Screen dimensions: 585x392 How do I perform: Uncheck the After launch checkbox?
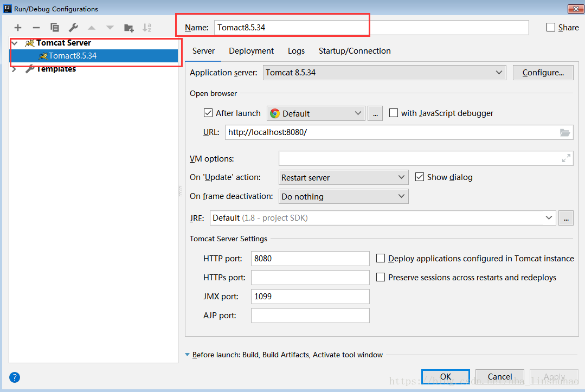pyautogui.click(x=208, y=113)
